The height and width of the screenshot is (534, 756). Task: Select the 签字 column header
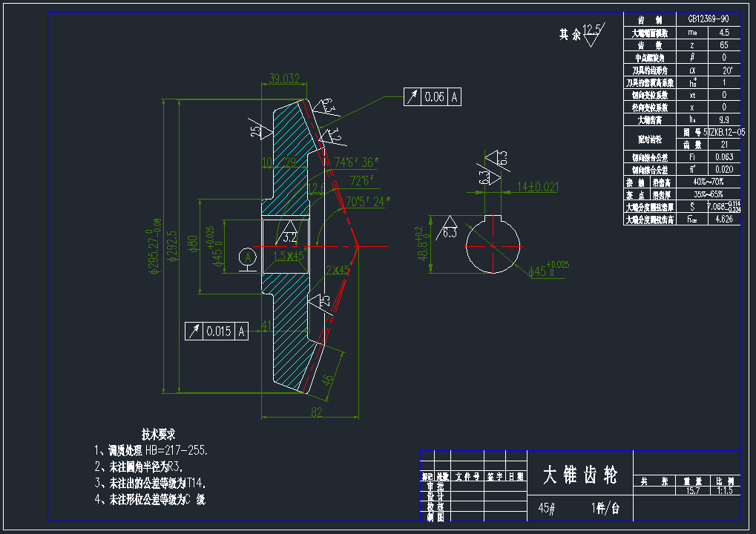(x=495, y=477)
